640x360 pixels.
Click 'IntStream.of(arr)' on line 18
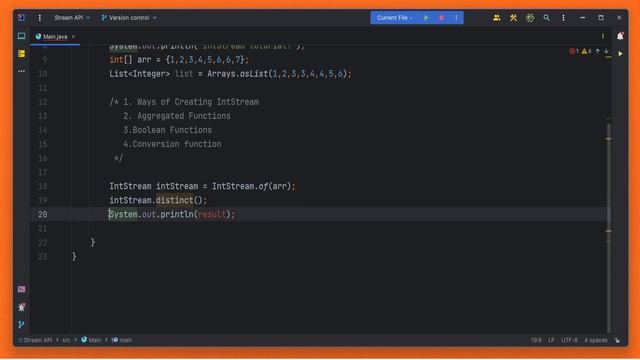click(x=251, y=186)
